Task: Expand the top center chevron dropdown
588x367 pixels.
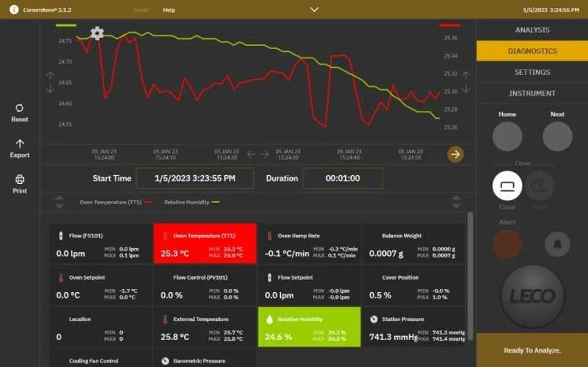Action: coord(314,10)
